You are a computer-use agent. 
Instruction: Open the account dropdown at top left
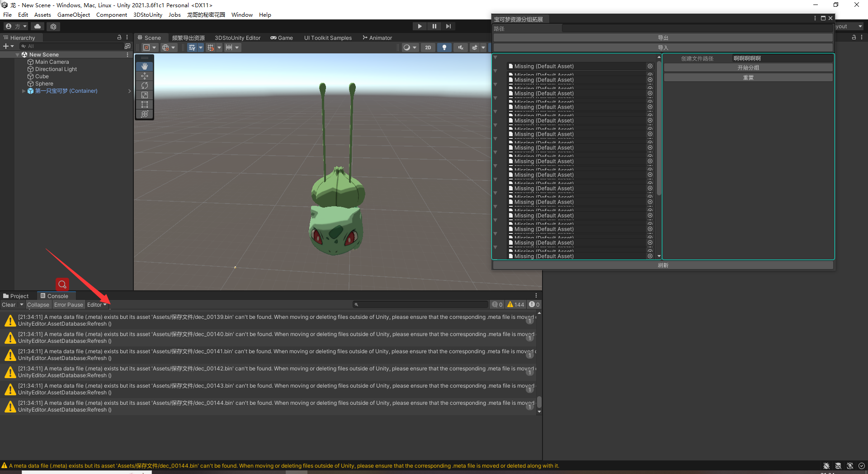point(16,27)
